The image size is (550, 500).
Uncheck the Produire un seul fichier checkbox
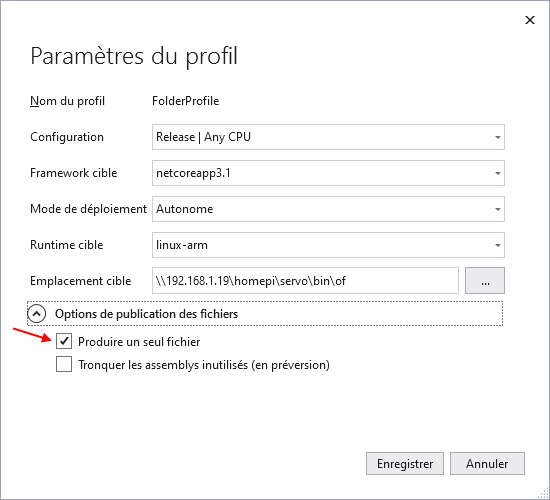(x=64, y=341)
